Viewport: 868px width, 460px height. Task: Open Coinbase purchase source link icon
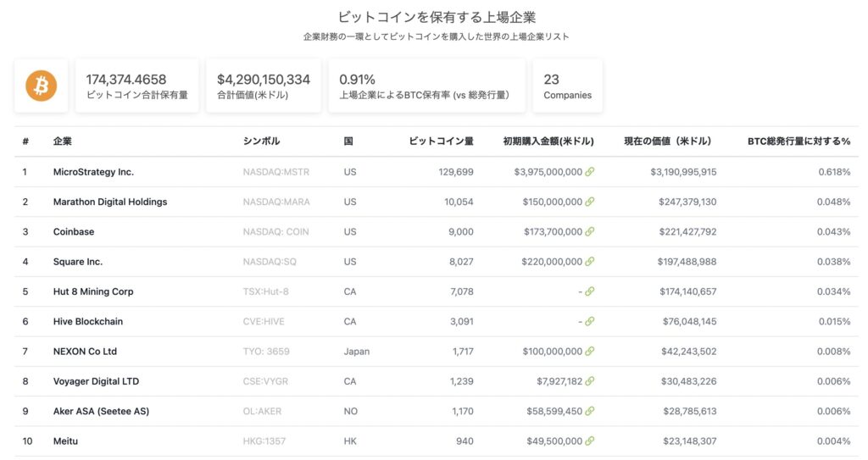[590, 232]
